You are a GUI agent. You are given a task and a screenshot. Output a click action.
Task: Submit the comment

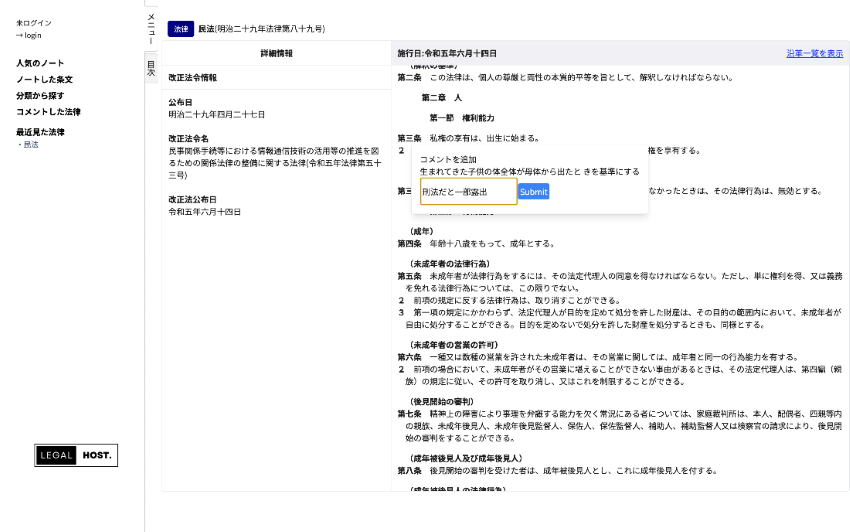tap(534, 191)
